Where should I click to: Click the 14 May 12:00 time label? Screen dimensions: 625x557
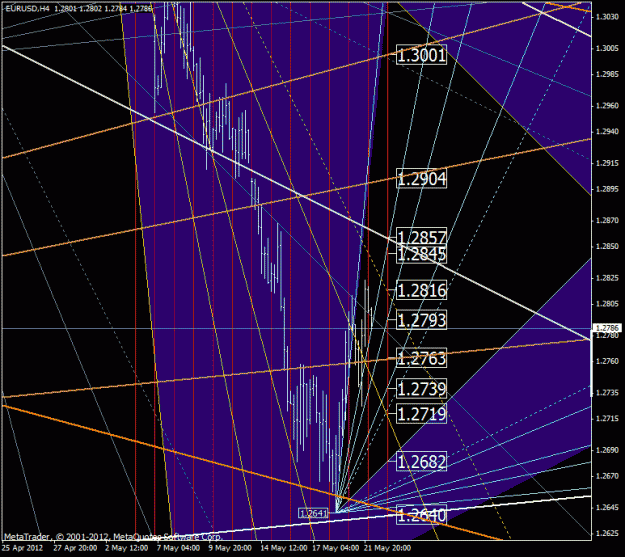284,548
